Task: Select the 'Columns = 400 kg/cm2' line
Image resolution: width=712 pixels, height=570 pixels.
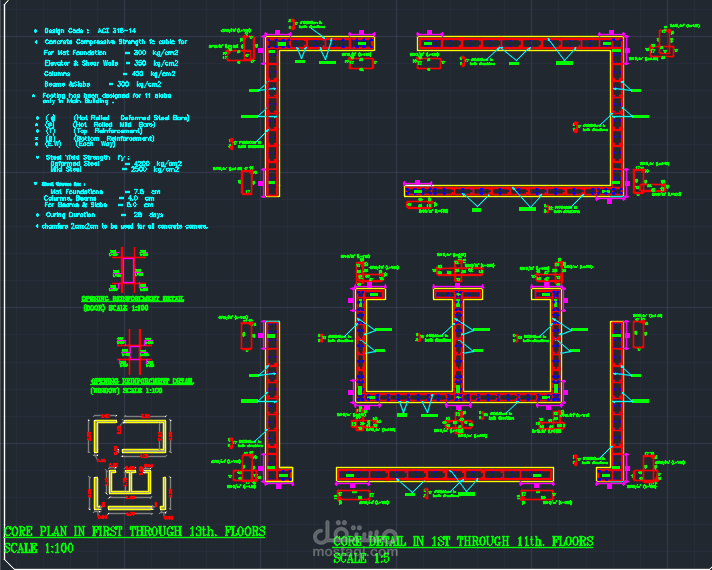Action: coord(109,74)
